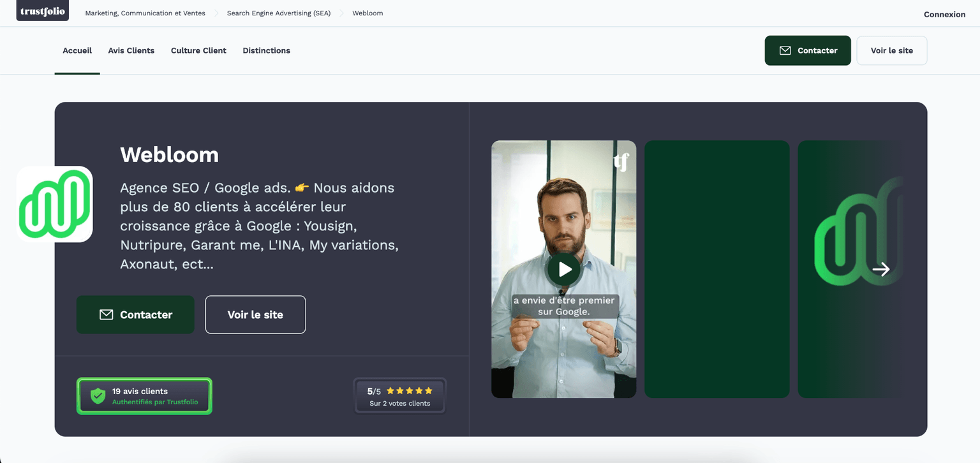980x463 pixels.
Task: Open the Trustfolio logo home link
Action: pos(42,11)
